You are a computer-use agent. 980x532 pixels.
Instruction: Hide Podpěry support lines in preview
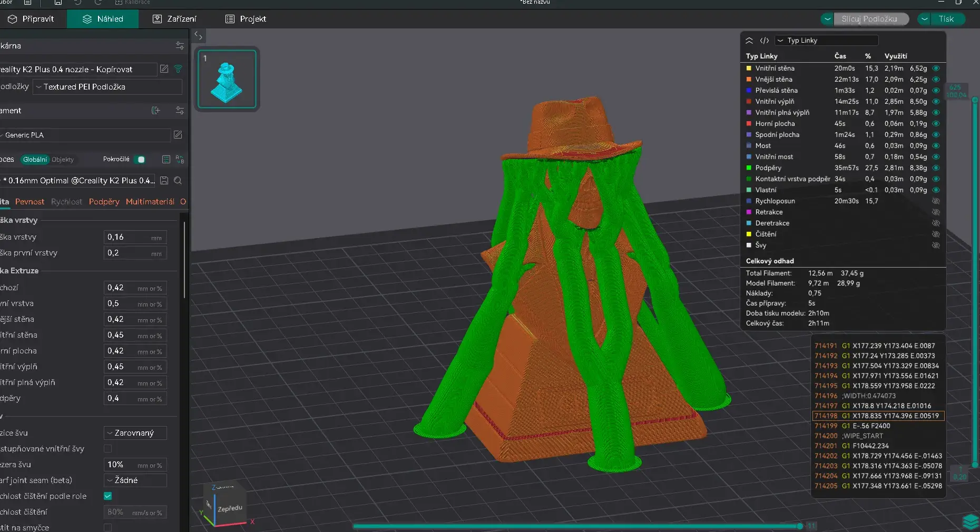(x=936, y=168)
